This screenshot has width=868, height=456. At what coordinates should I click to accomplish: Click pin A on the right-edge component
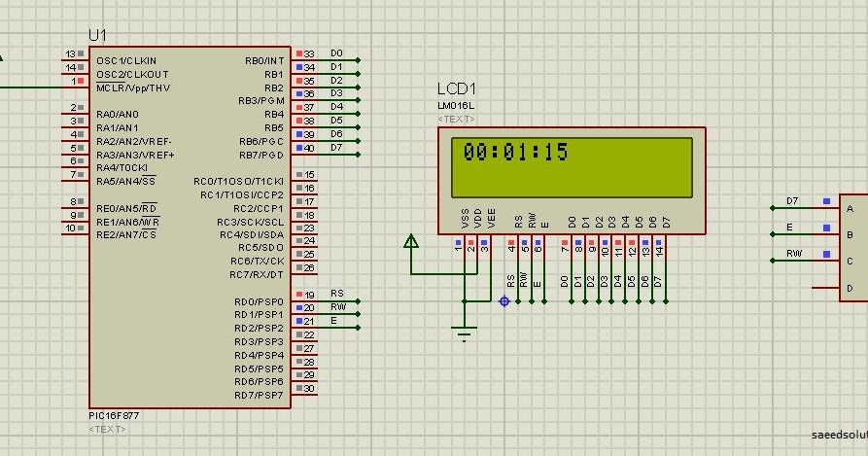850,209
